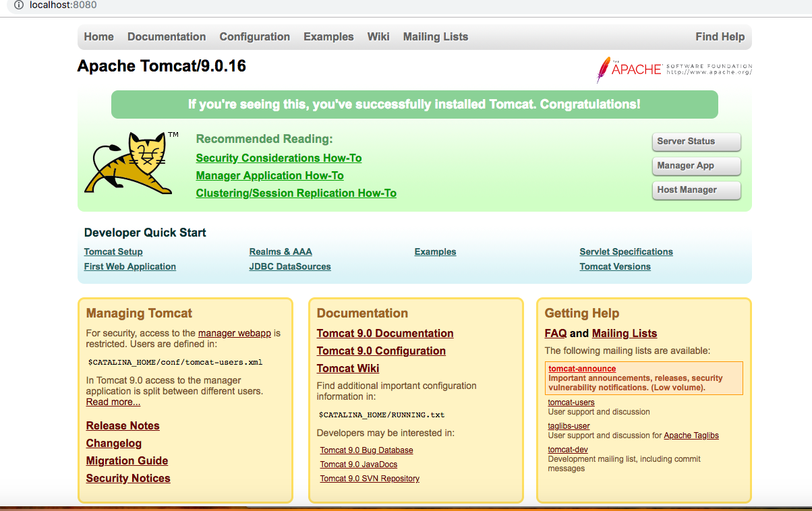Open Examples link under Developer Quick Start
This screenshot has height=511, width=812.
tap(435, 252)
